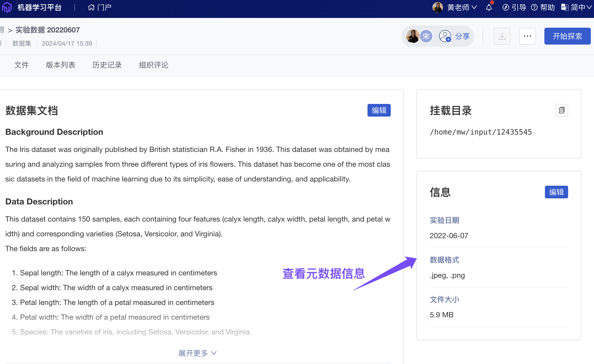The width and height of the screenshot is (594, 364).
Task: Click the 开始探索 button
Action: (567, 36)
